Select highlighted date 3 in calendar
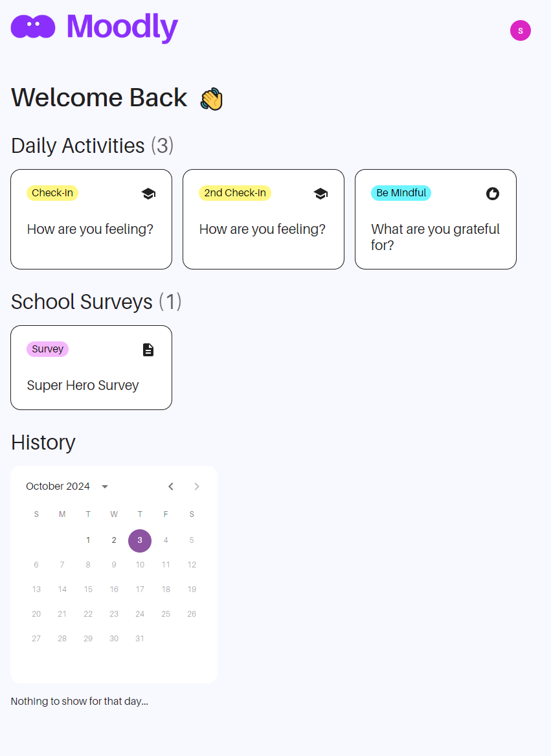551x756 pixels. click(x=140, y=540)
